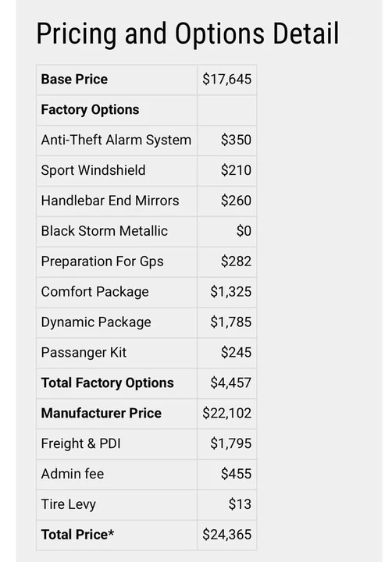Image resolution: width=392 pixels, height=562 pixels.
Task: Click the Anti-Theft Alarm System row
Action: [146, 140]
